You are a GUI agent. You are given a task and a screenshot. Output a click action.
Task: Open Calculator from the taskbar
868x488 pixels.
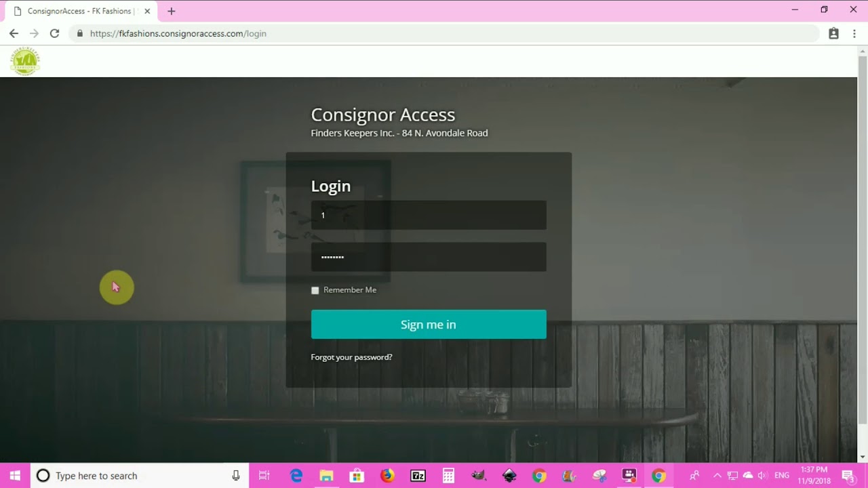(x=448, y=476)
